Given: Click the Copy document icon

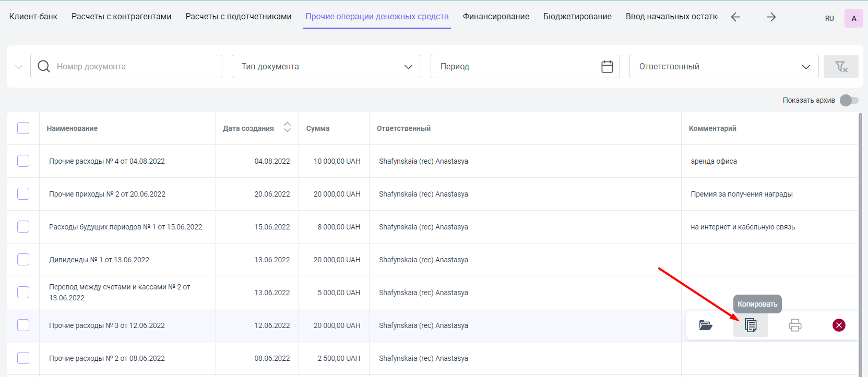Looking at the screenshot, I should coord(750,325).
